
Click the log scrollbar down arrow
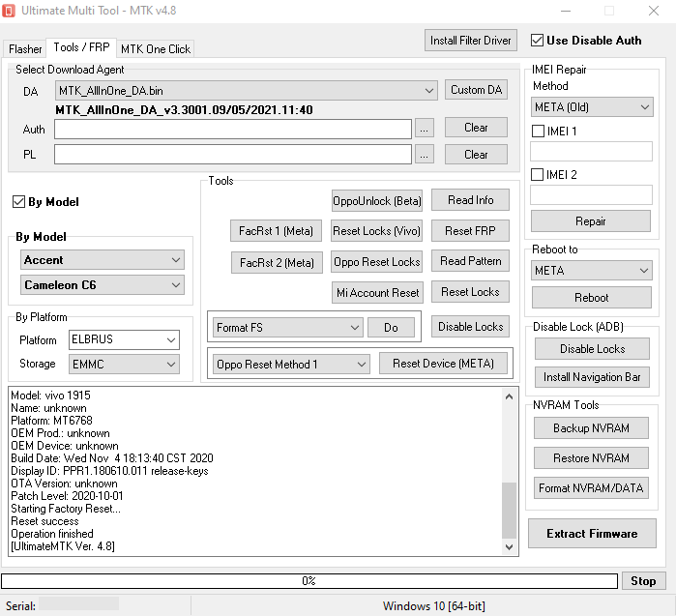tap(509, 546)
